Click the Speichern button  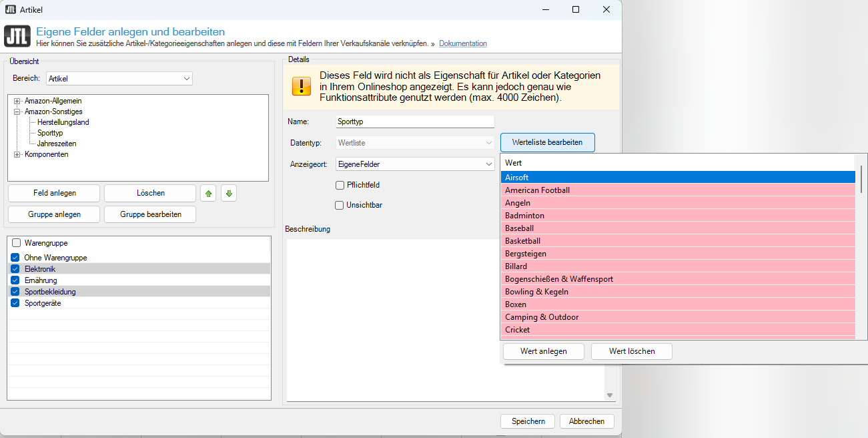(x=528, y=421)
